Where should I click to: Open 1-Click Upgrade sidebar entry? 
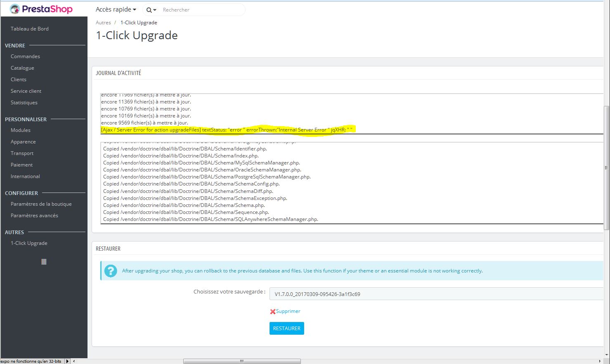(x=29, y=243)
